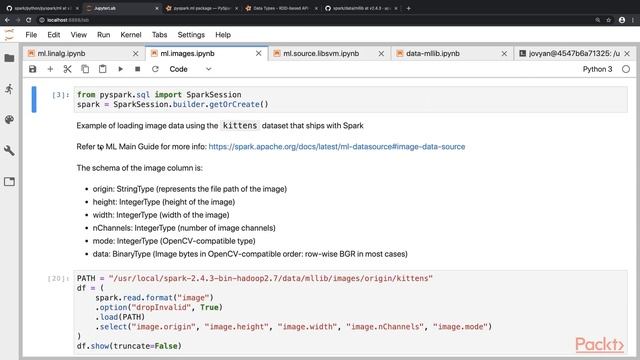Open the command palette sidebar icon
This screenshot has width=640, height=360.
click(9, 119)
